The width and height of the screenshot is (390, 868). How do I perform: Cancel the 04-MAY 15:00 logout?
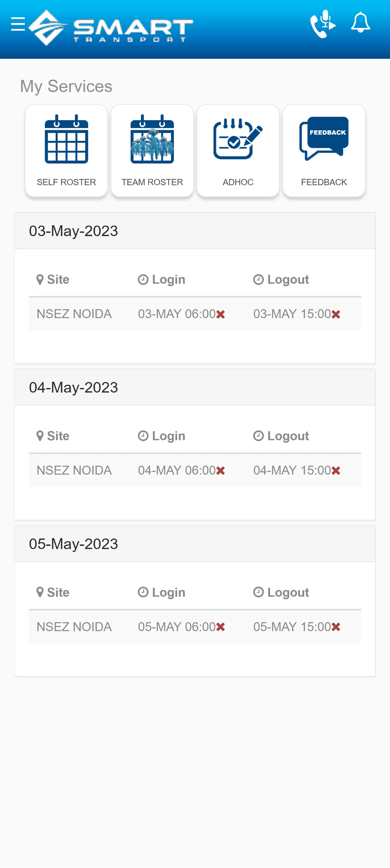[336, 471]
